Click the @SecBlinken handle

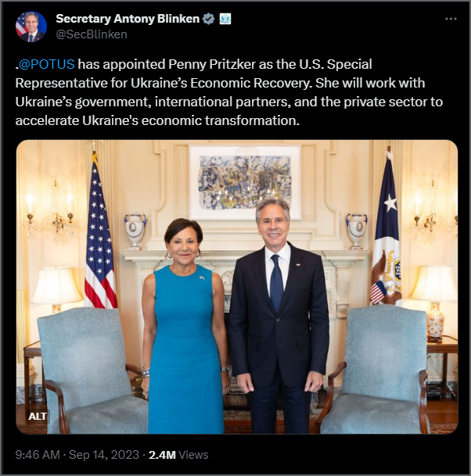(92, 34)
